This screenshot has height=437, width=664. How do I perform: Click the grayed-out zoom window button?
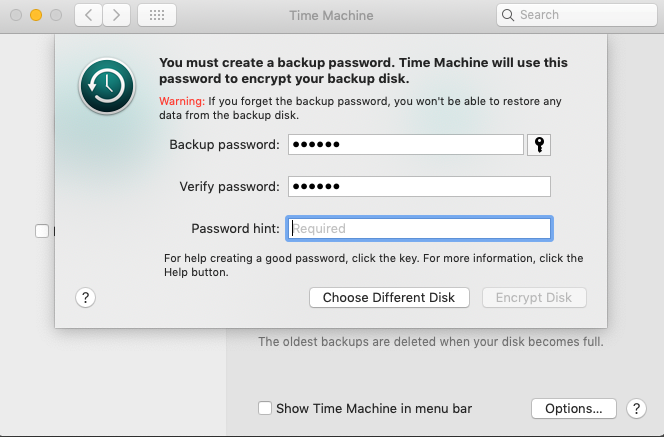55,15
